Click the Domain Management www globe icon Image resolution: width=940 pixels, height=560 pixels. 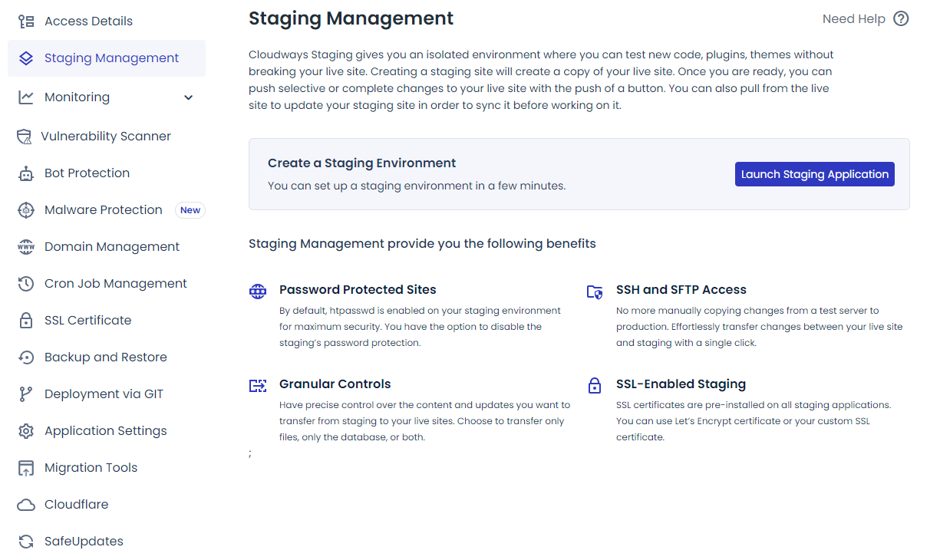click(x=26, y=247)
